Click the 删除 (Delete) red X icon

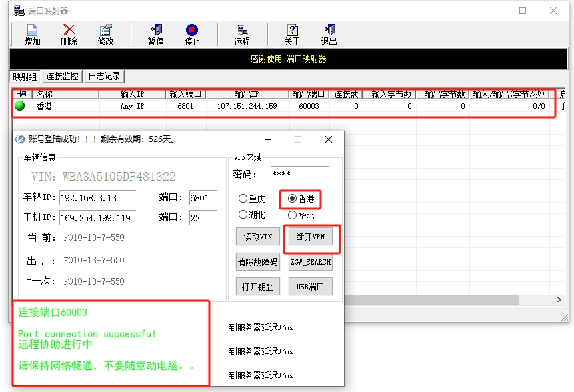click(x=69, y=31)
